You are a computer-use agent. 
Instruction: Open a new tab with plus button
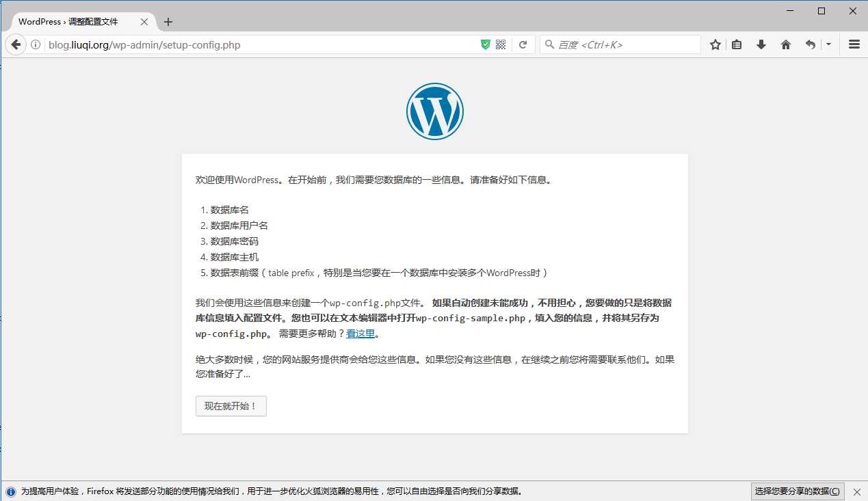point(168,21)
